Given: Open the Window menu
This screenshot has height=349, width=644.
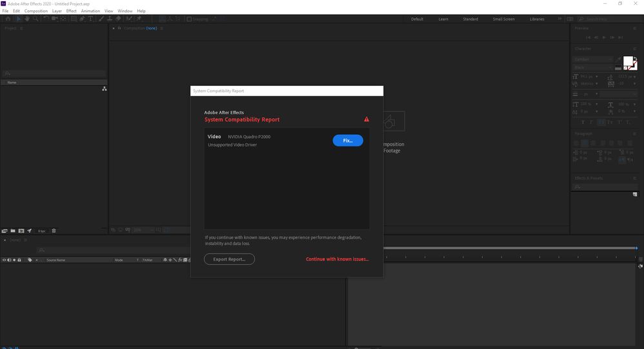Looking at the screenshot, I should pyautogui.click(x=125, y=11).
